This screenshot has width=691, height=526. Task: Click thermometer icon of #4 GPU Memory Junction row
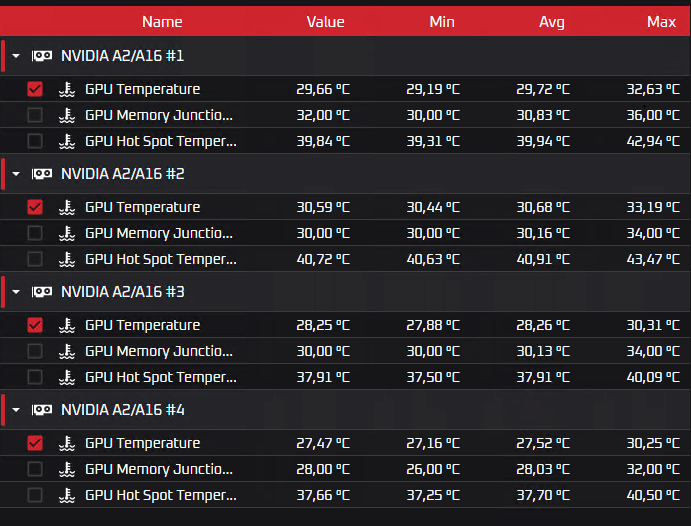point(67,469)
